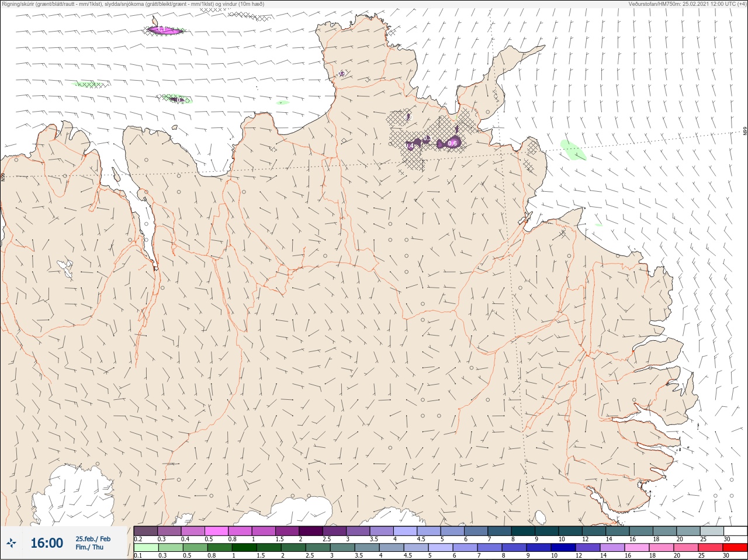
Task: Click the N99 latitude label at the left edge
Action: coord(3,176)
